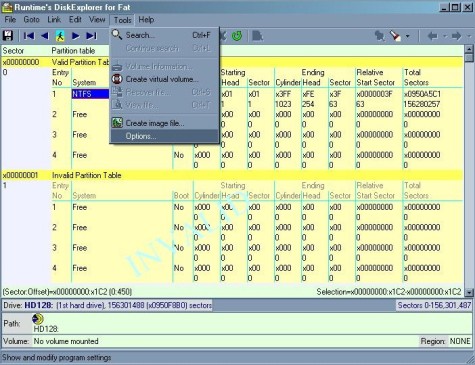The width and height of the screenshot is (475, 365).
Task: Click the scrollbar up arrow
Action: coord(469,50)
